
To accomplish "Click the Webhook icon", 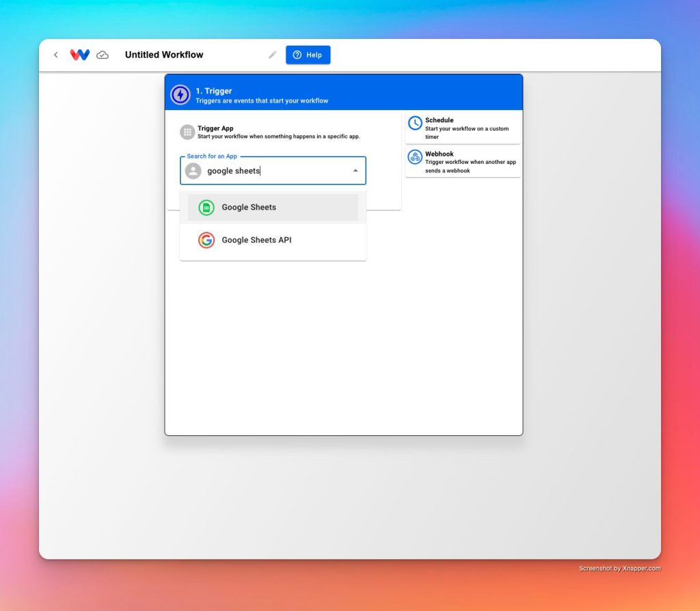I will pyautogui.click(x=415, y=157).
